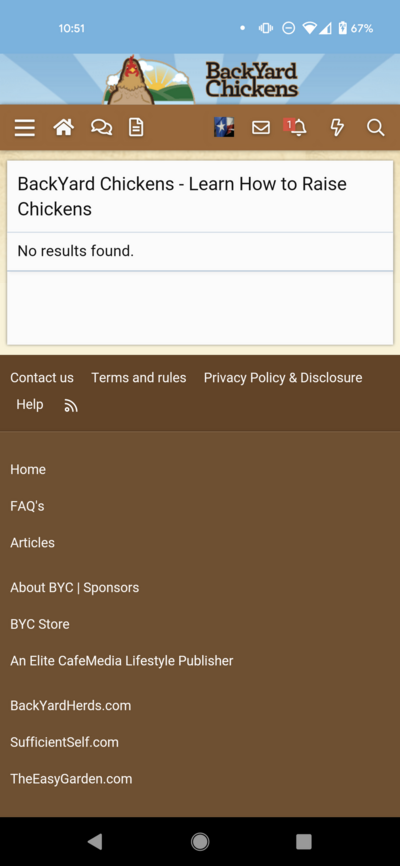Screen dimensions: 400x866
Task: Open Contact us link
Action: 42,378
